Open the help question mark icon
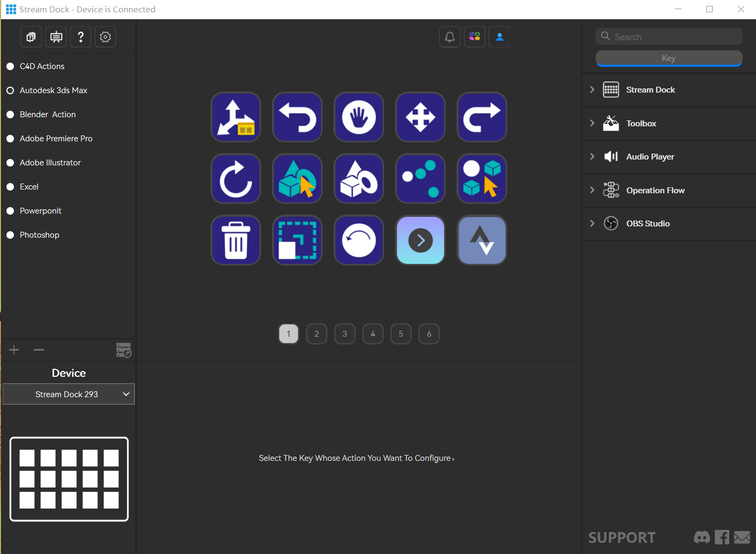756x554 pixels. 81,37
